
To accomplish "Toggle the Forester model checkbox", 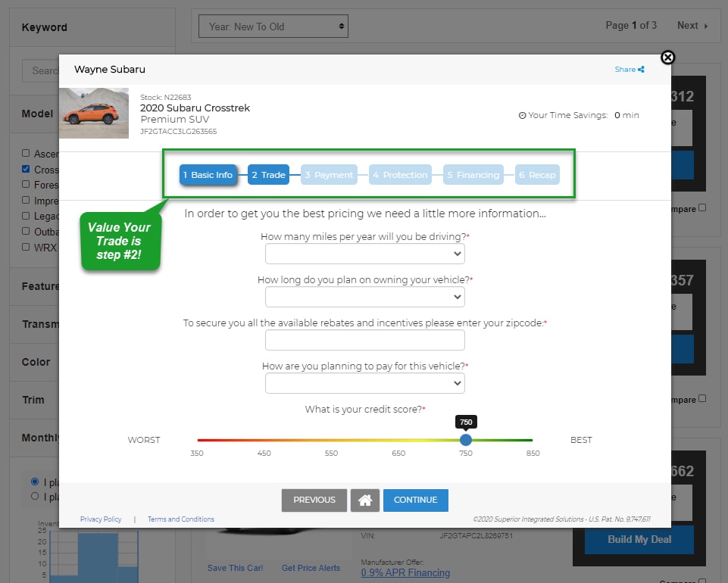I will [26, 184].
